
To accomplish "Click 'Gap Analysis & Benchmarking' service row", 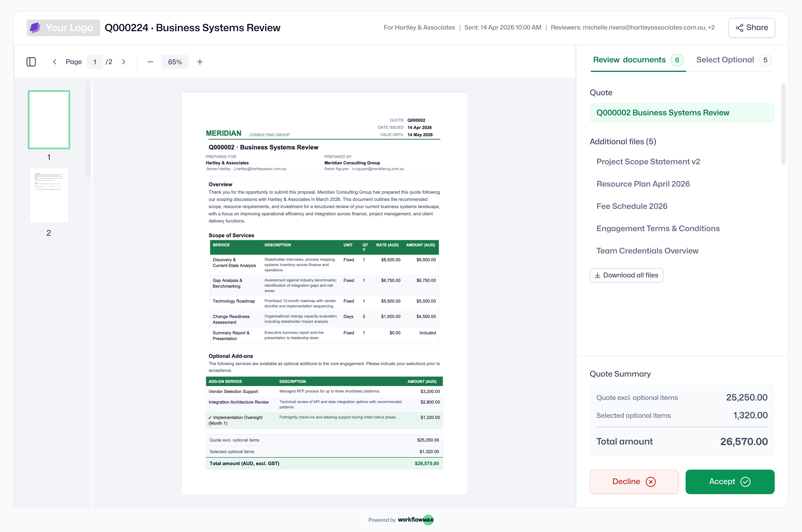I will click(324, 285).
